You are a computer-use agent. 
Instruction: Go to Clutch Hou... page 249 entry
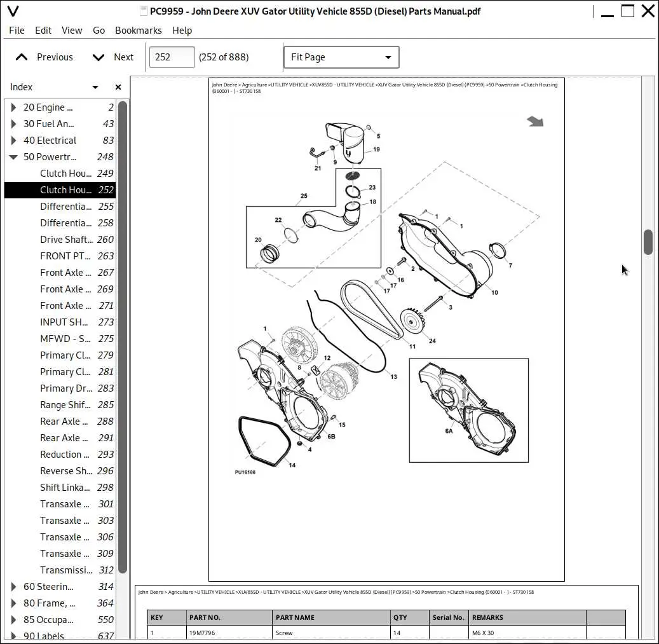coord(60,173)
